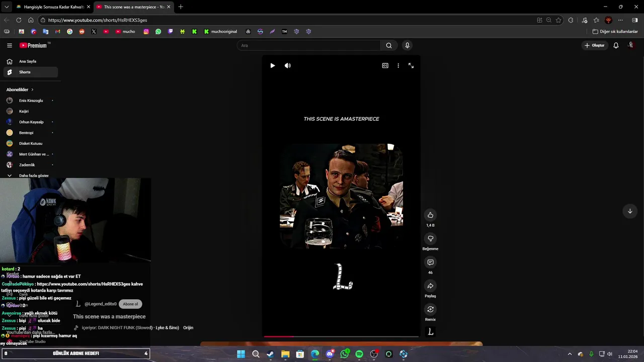The height and width of the screenshot is (362, 644).
Task: Navigate to Ana Sayfa in sidebar
Action: pyautogui.click(x=30, y=61)
